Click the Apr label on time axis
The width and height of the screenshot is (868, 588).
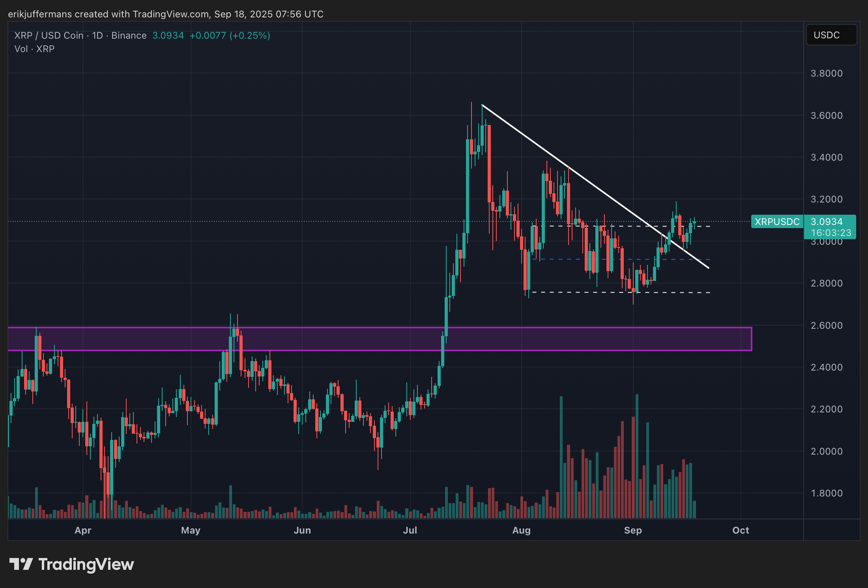click(83, 530)
